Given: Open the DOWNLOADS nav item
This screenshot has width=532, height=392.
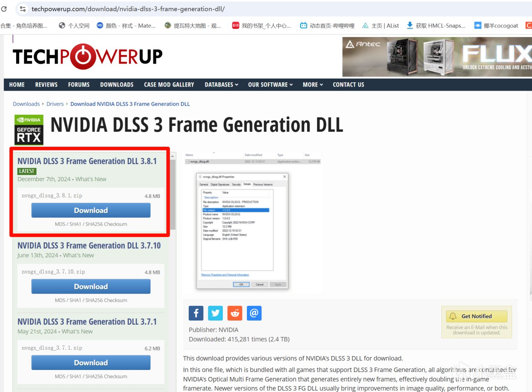Looking at the screenshot, I should coord(117,84).
